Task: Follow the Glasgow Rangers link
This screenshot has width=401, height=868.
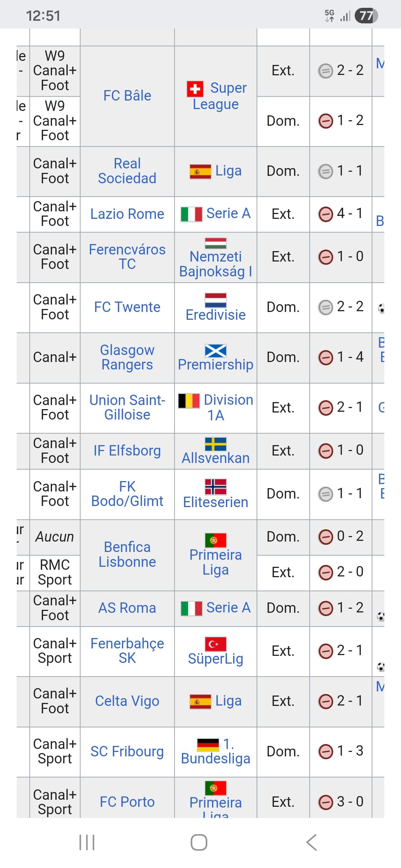Action: click(127, 357)
